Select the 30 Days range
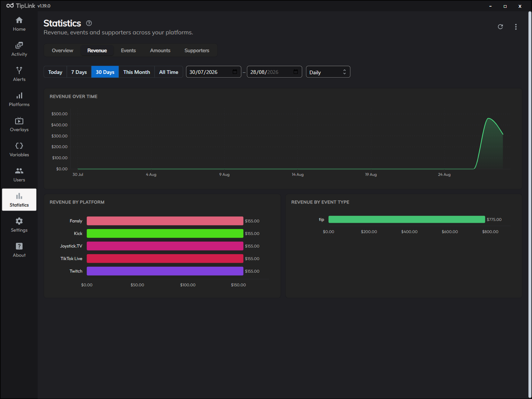This screenshot has height=399, width=532. point(105,72)
